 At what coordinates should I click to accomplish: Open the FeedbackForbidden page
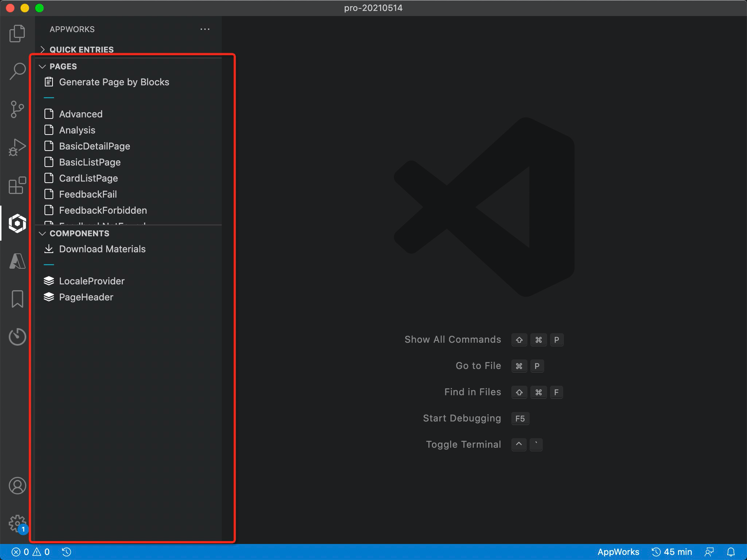coord(128,210)
